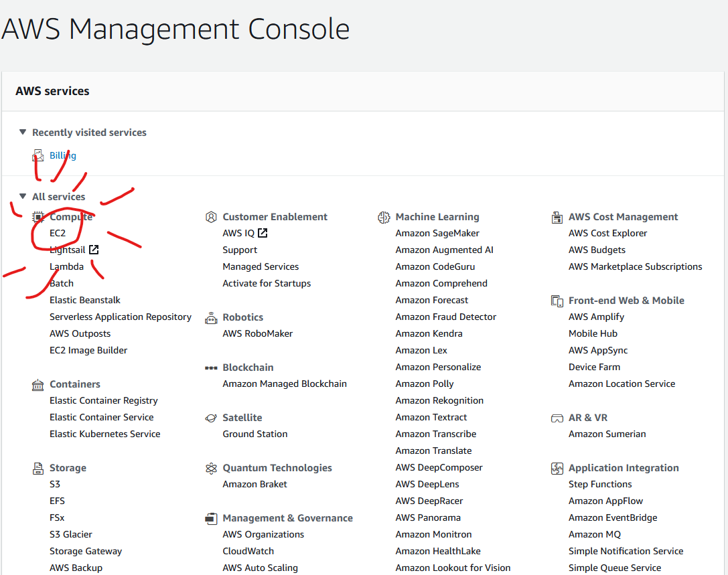This screenshot has width=728, height=575.
Task: Collapse the Recently visited services section
Action: 22,133
